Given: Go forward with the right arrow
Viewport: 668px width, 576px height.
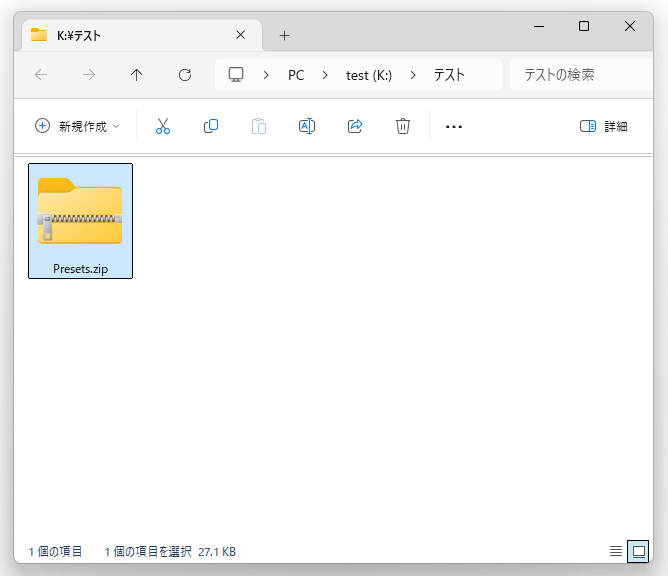Looking at the screenshot, I should [x=89, y=75].
